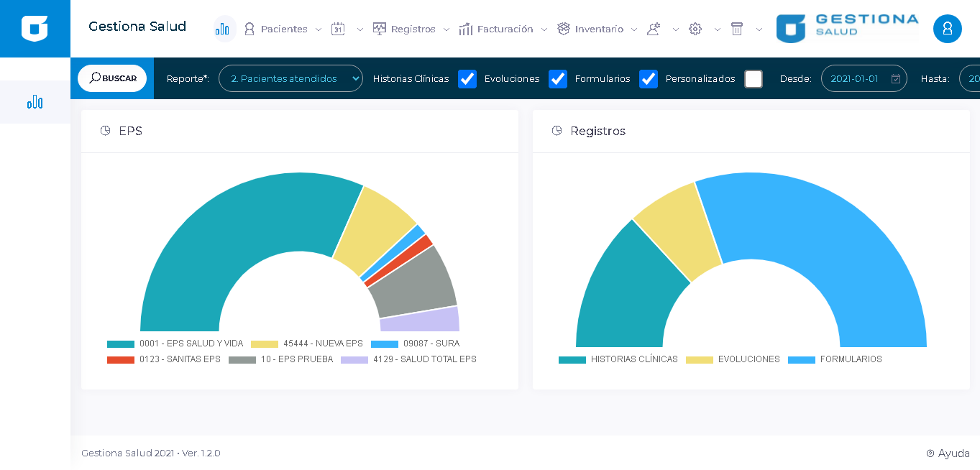Click the dashboard bar chart icon in top navigation
Screen dimensions: 980x470
pyautogui.click(x=224, y=29)
